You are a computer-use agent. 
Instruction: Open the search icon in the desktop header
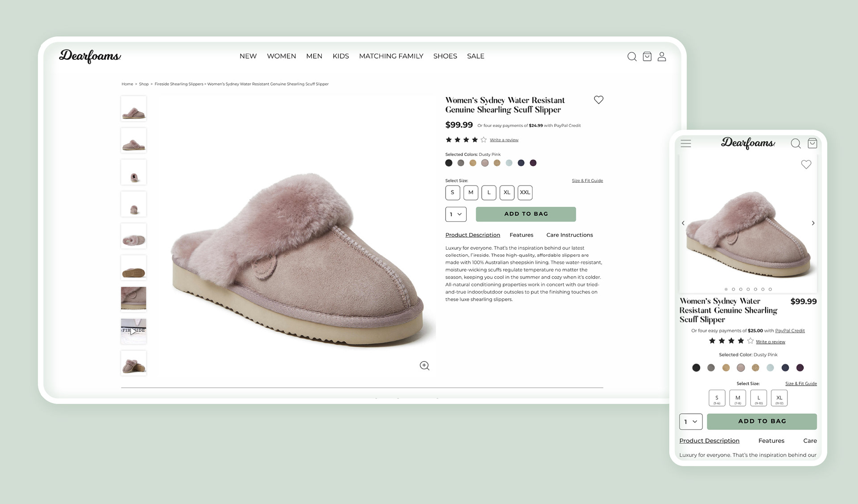click(x=631, y=56)
